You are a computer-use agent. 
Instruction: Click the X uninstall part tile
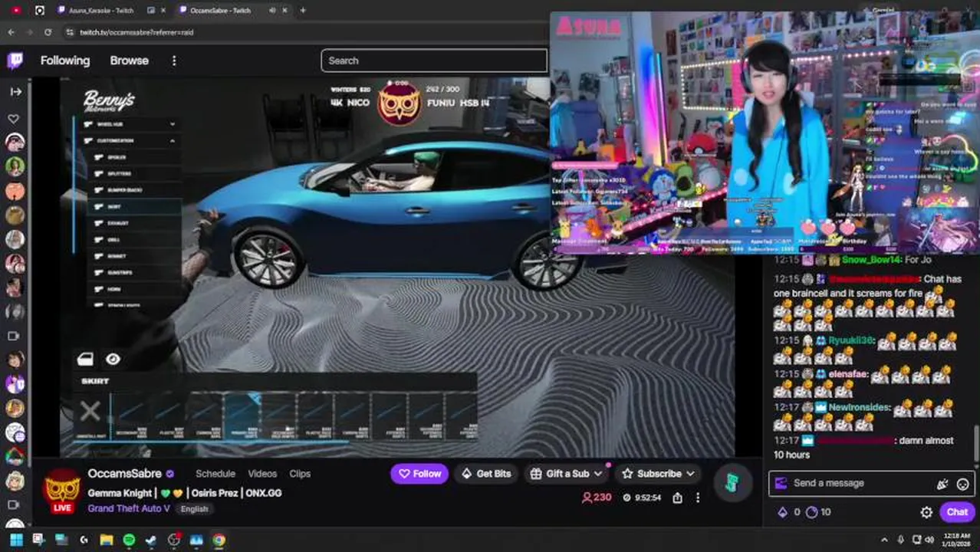(x=90, y=415)
